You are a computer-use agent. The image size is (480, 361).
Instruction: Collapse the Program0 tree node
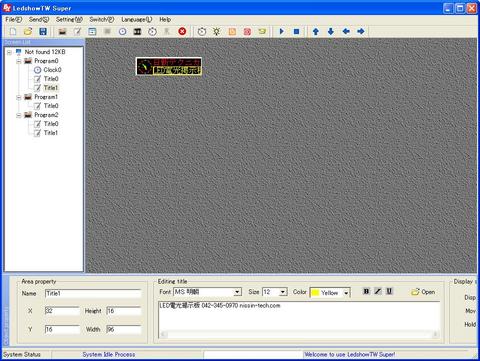[19, 61]
